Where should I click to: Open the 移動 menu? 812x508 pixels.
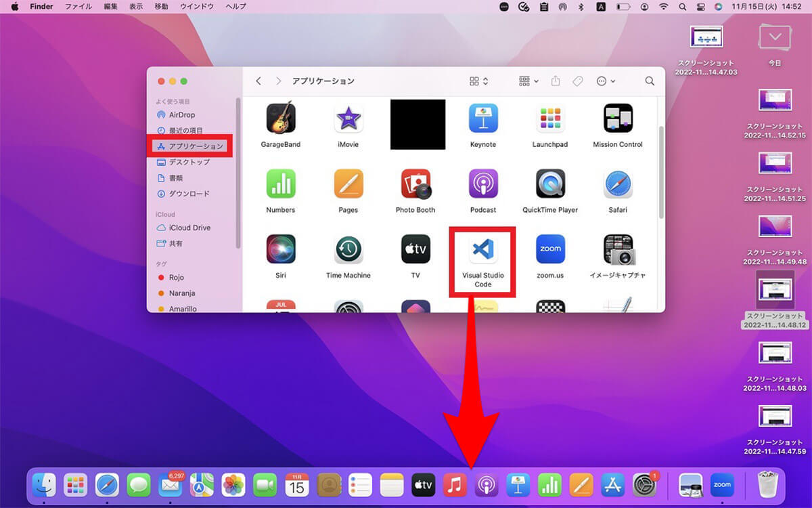point(161,6)
